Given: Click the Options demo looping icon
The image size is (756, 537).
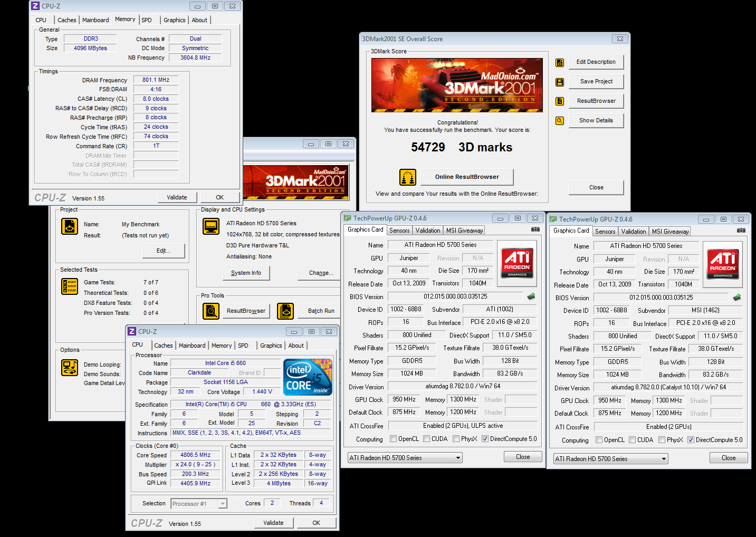Looking at the screenshot, I should pos(70,368).
